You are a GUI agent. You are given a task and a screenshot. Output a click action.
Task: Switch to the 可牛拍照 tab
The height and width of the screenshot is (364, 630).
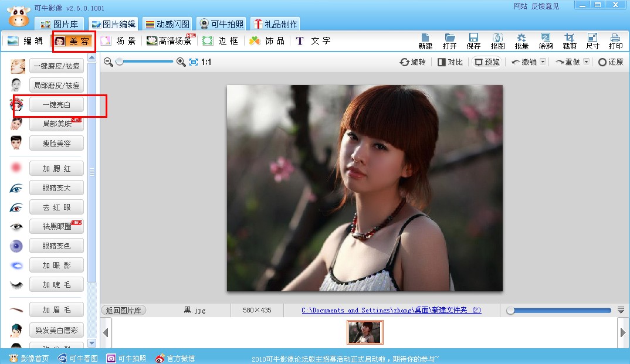point(222,24)
